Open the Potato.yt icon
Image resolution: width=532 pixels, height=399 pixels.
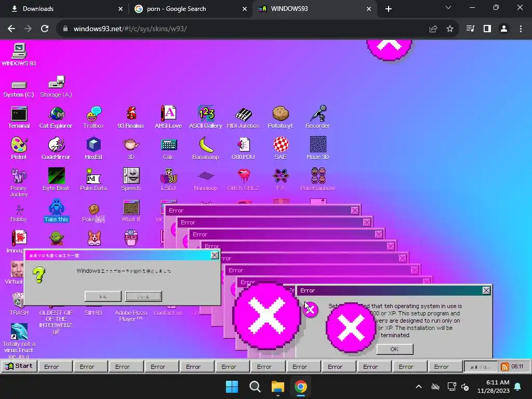[x=280, y=117]
